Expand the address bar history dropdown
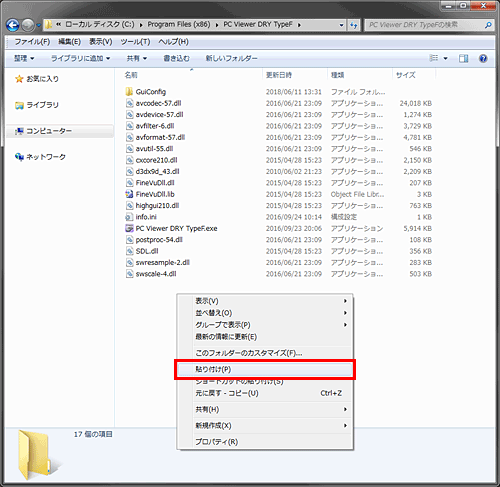The width and height of the screenshot is (500, 487). (341, 25)
